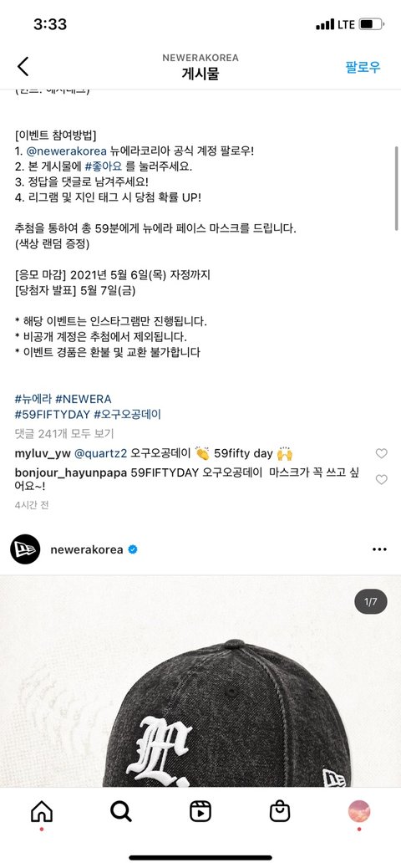
Task: Open the Search magnifier tab
Action: (120, 811)
